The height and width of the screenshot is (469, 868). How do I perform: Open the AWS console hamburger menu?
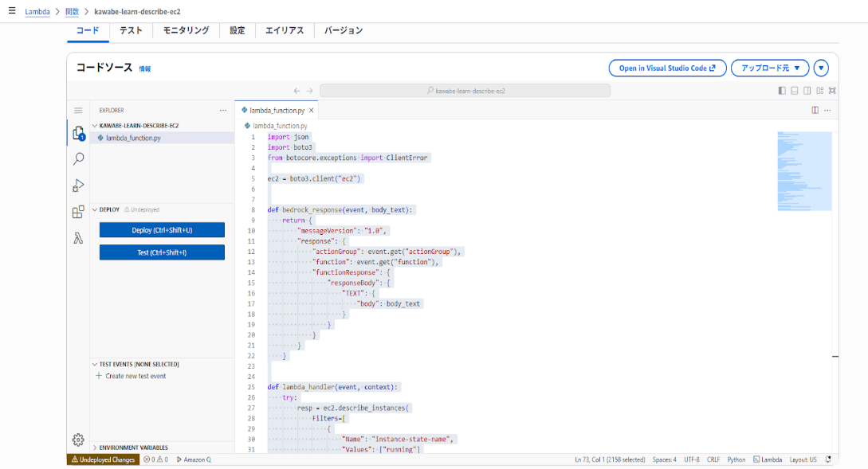tap(12, 10)
